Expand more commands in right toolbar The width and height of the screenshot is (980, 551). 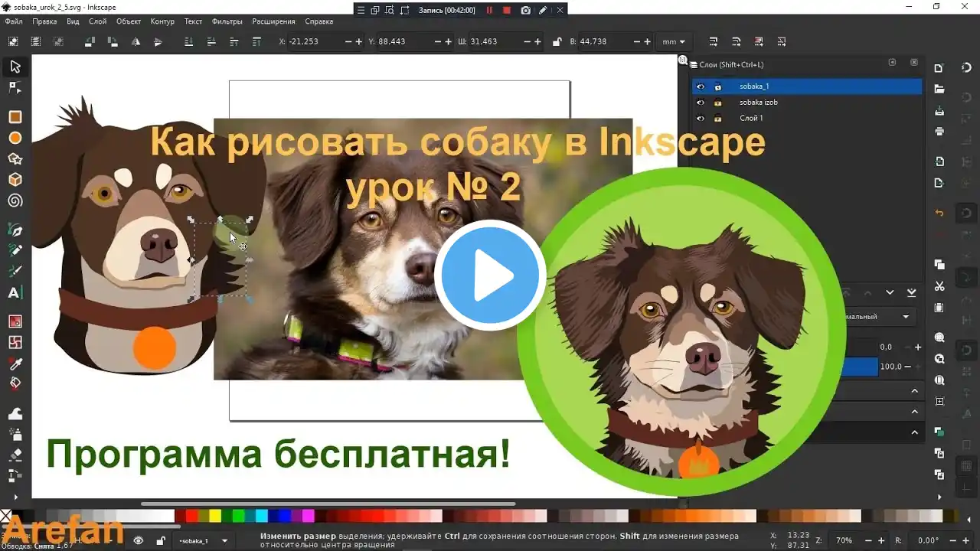click(x=939, y=497)
